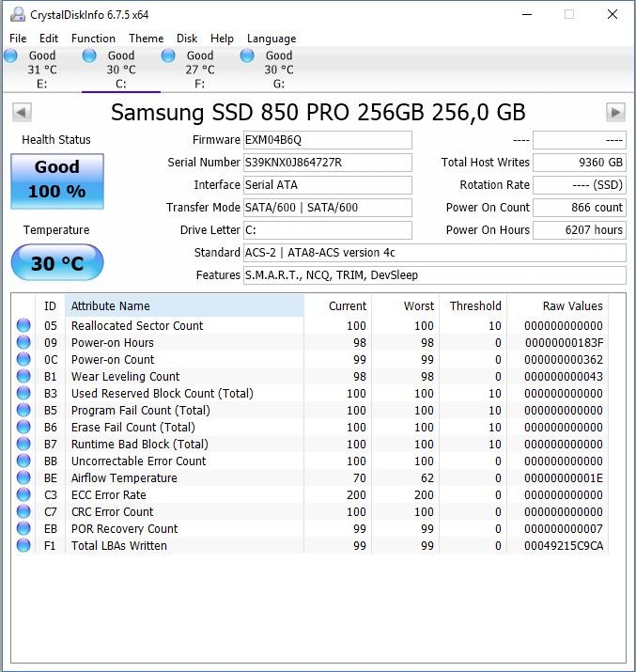Click the Drive Letter field

(328, 230)
